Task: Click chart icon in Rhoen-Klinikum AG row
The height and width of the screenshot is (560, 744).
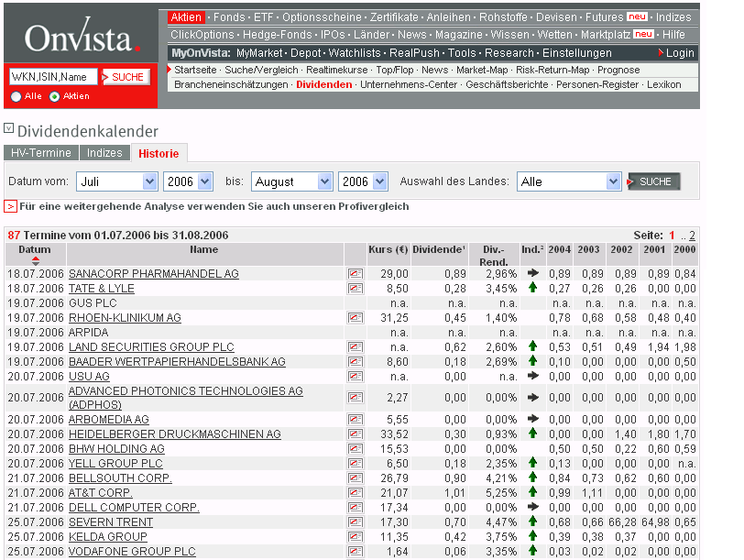Action: 355,318
